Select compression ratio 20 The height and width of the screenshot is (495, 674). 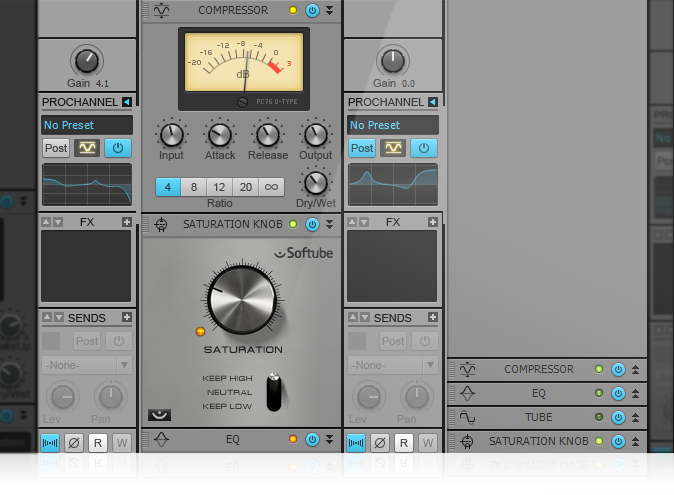tap(245, 187)
